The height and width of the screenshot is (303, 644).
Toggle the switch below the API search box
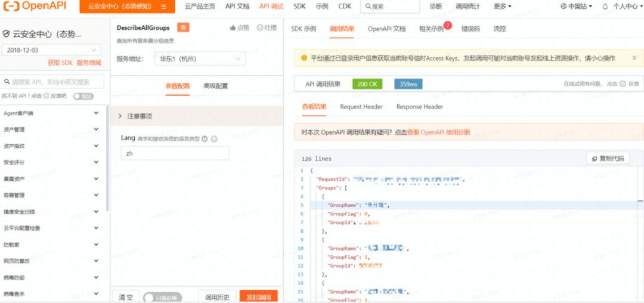(83, 96)
